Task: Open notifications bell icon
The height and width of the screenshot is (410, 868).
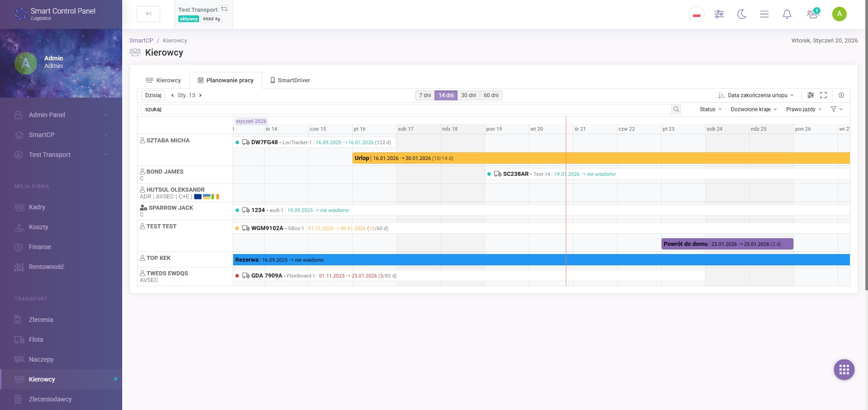Action: coord(787,14)
